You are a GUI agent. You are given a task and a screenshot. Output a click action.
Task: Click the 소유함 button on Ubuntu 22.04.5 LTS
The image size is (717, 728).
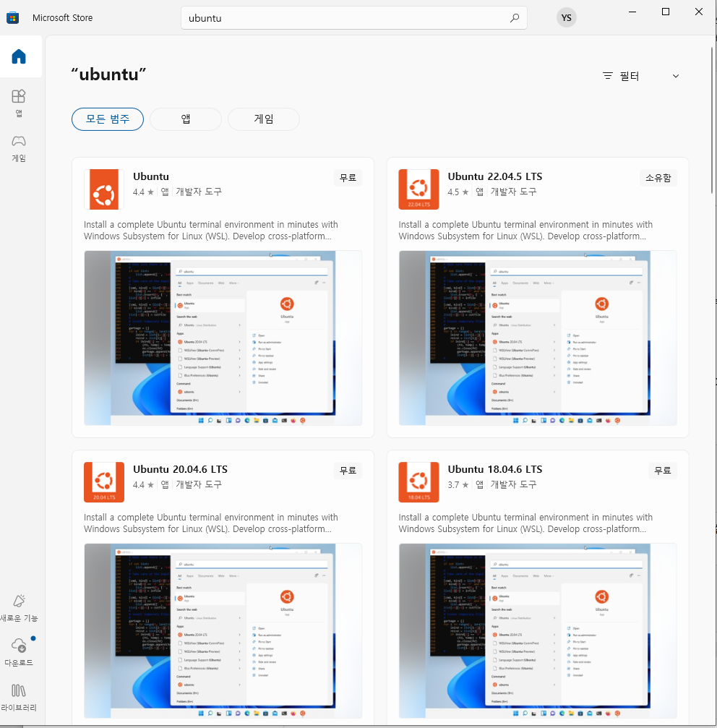658,178
